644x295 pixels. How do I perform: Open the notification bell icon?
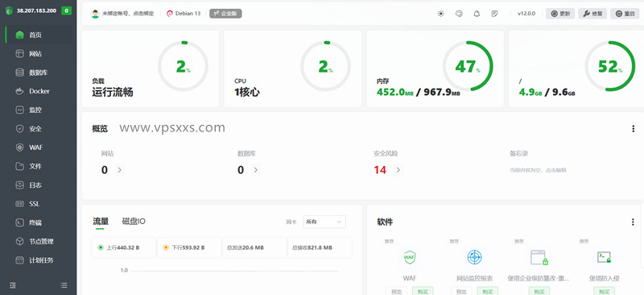[x=477, y=14]
